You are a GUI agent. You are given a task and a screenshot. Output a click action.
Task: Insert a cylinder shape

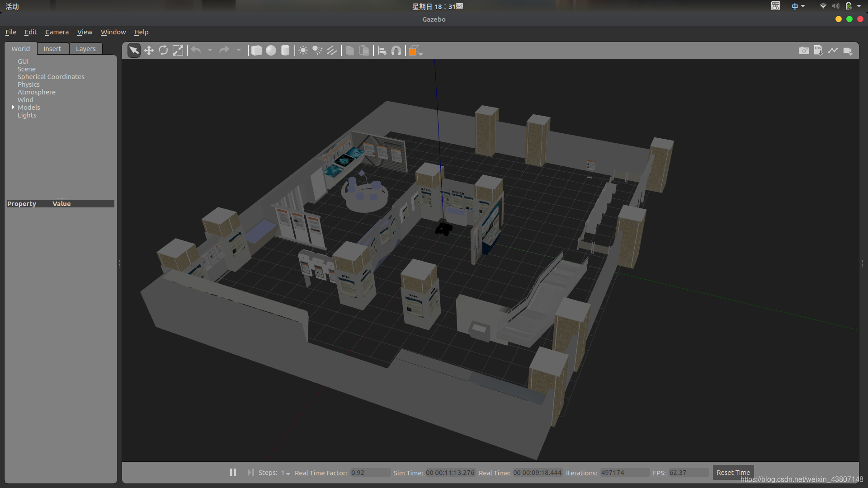[285, 51]
